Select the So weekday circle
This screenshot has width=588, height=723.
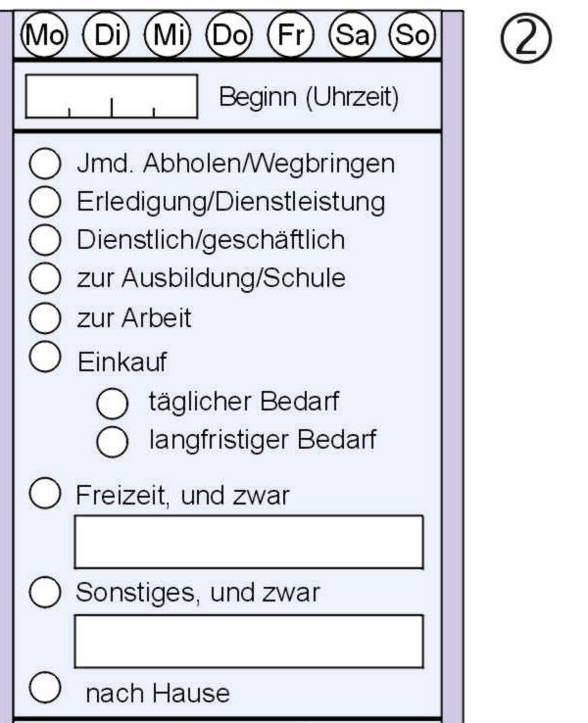coord(413,34)
